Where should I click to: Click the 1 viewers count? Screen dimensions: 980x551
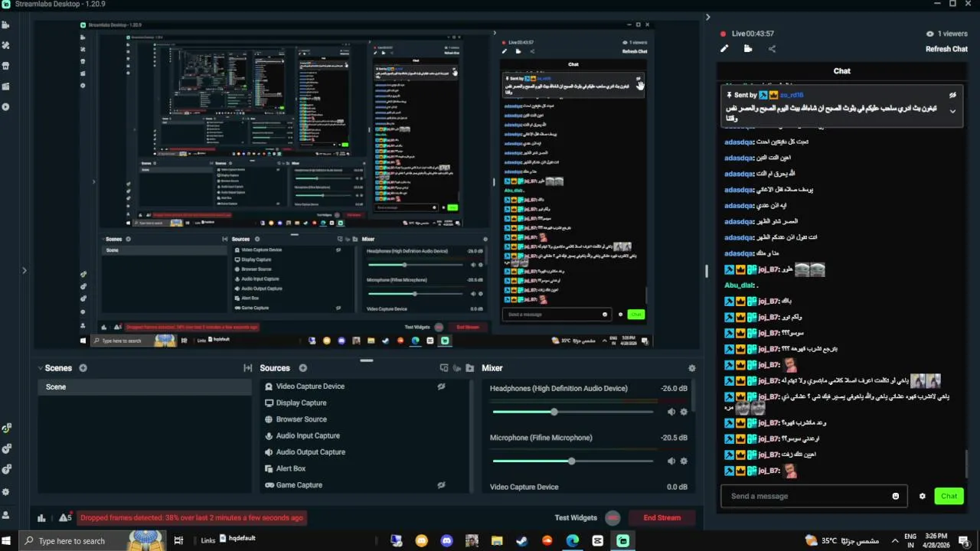(946, 34)
